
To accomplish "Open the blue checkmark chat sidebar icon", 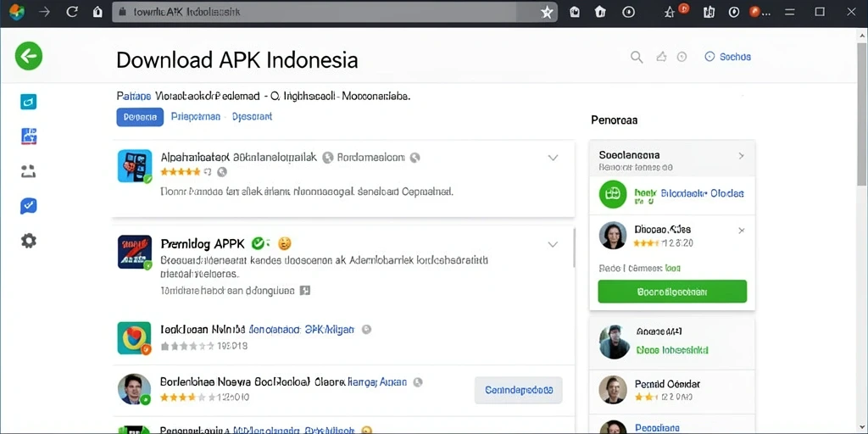I will click(x=28, y=206).
